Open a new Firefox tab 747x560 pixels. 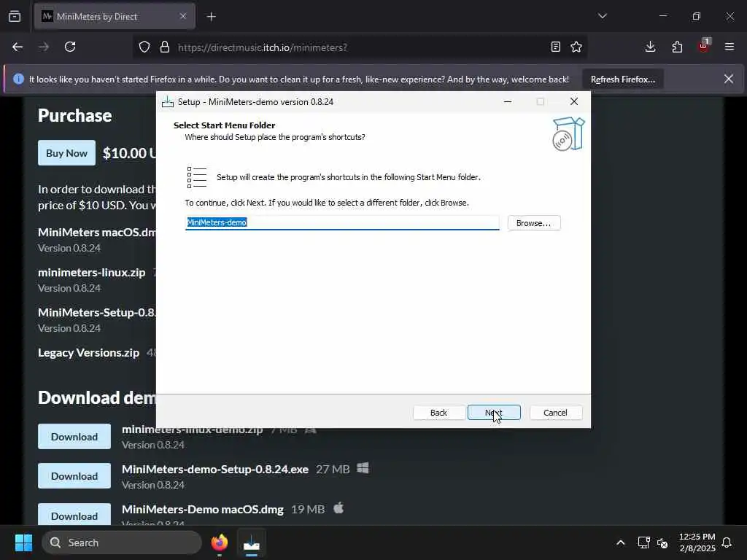(x=212, y=17)
